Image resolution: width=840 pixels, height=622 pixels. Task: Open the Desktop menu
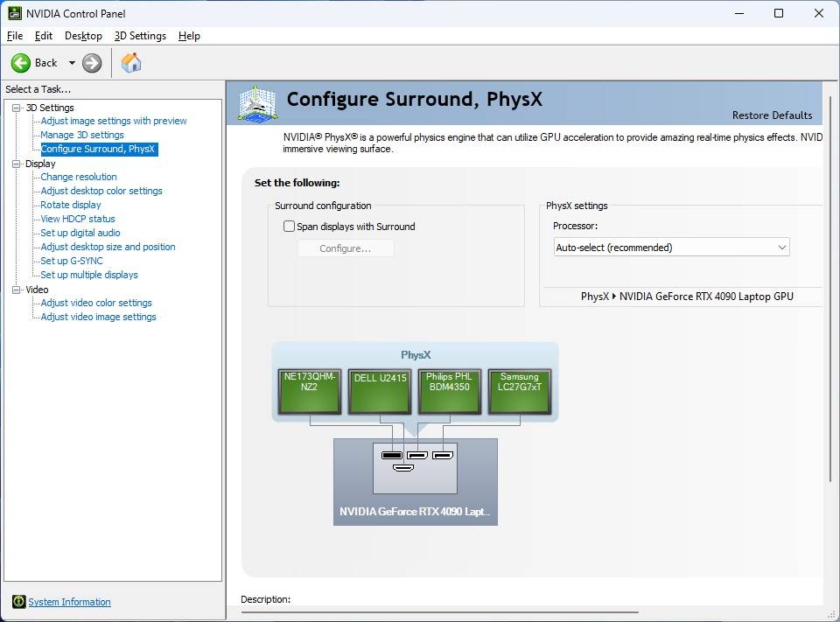[x=83, y=36]
